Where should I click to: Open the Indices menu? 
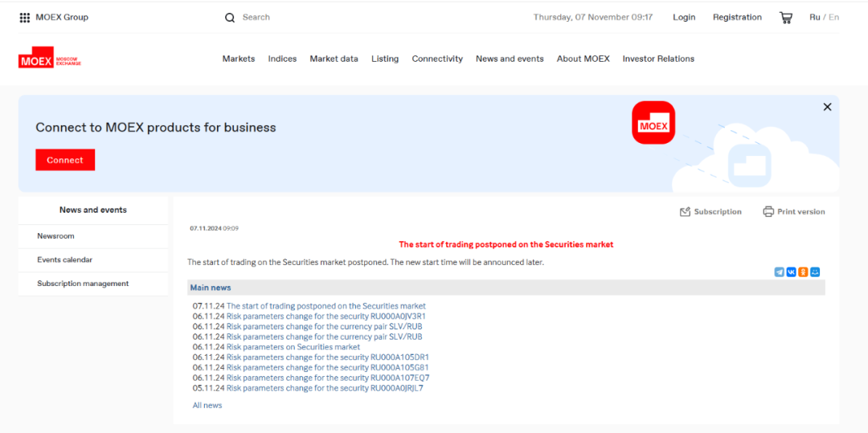click(282, 59)
